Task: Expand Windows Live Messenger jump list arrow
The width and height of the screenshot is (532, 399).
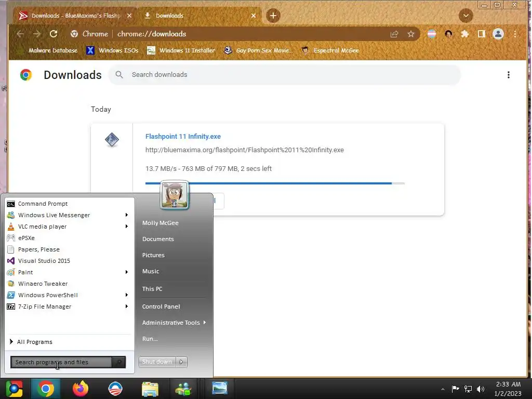Action: pyautogui.click(x=127, y=215)
